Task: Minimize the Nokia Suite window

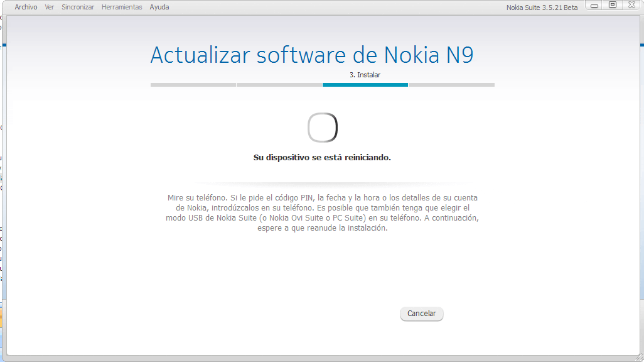Action: coord(594,5)
